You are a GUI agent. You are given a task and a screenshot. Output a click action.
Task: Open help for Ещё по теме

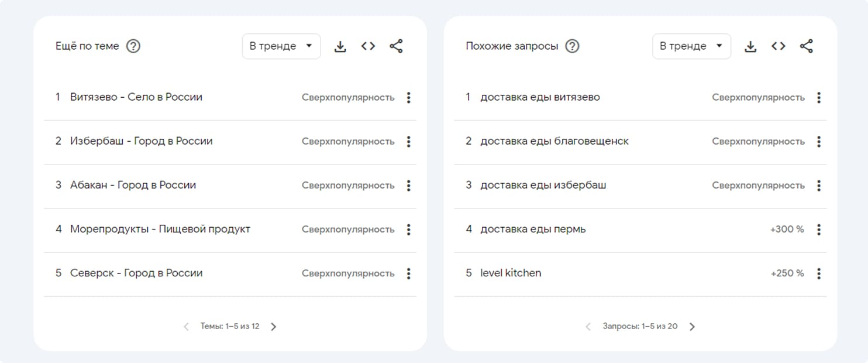click(x=133, y=46)
